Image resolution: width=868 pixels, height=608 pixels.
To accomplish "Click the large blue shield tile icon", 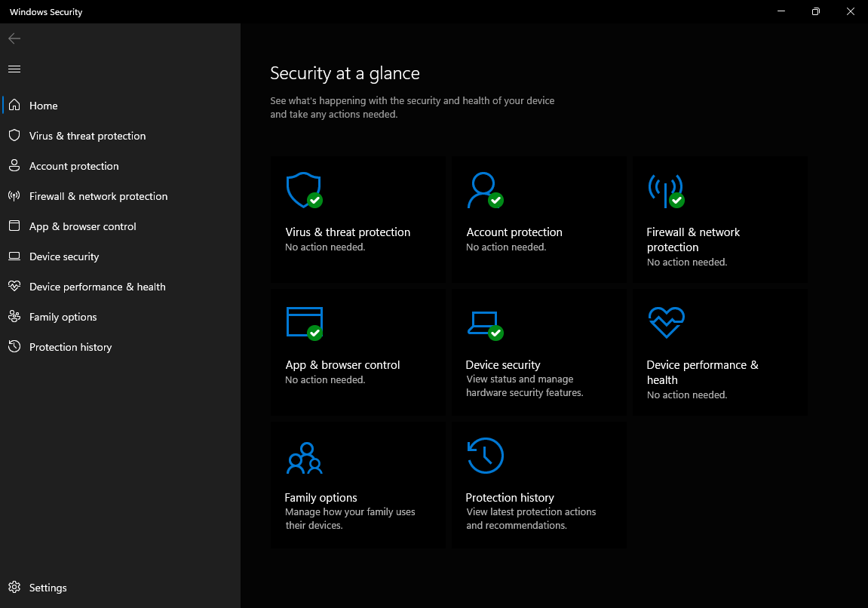I will (304, 190).
